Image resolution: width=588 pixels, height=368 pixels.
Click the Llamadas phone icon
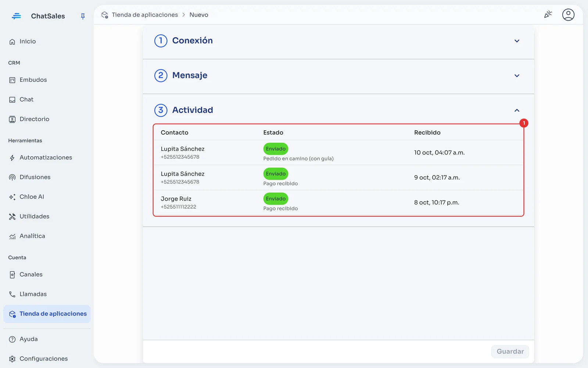(12, 294)
